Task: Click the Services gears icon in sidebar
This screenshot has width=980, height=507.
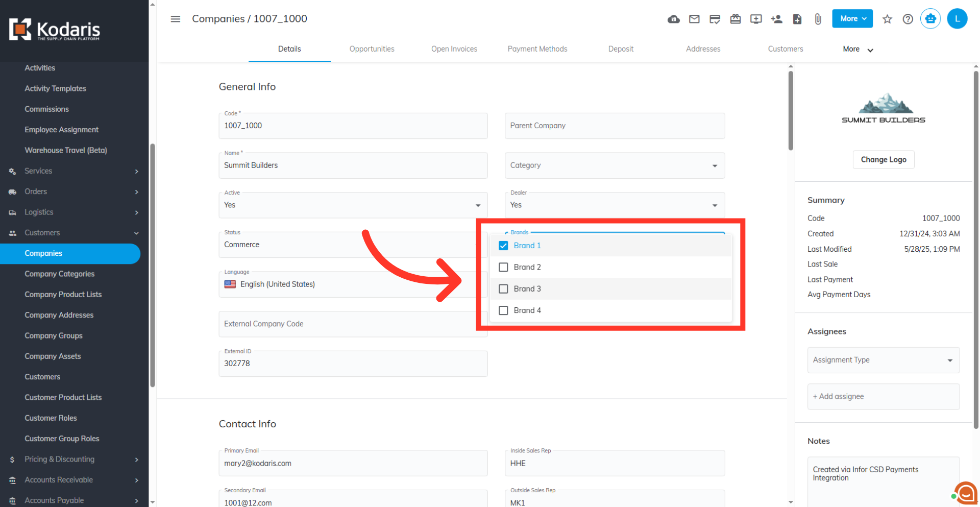Action: [x=12, y=172]
